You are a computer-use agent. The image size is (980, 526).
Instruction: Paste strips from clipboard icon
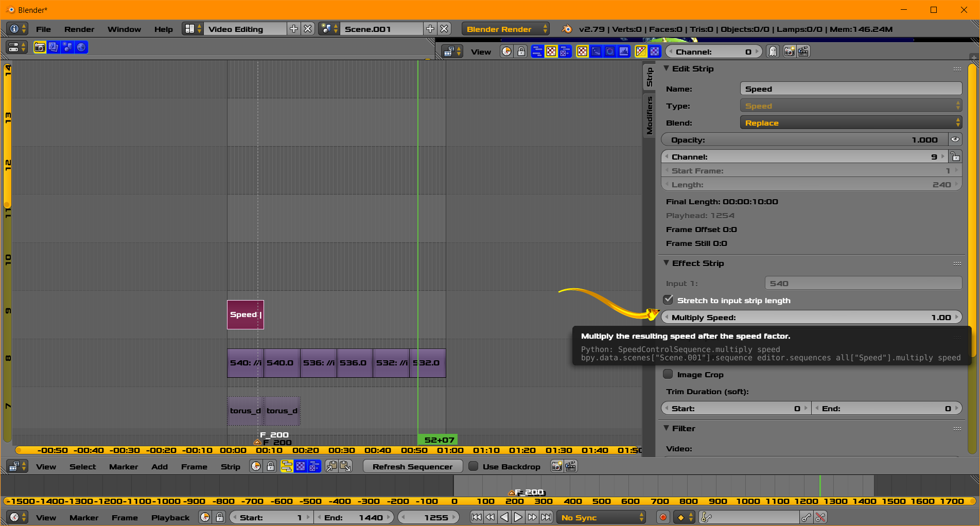pos(345,466)
